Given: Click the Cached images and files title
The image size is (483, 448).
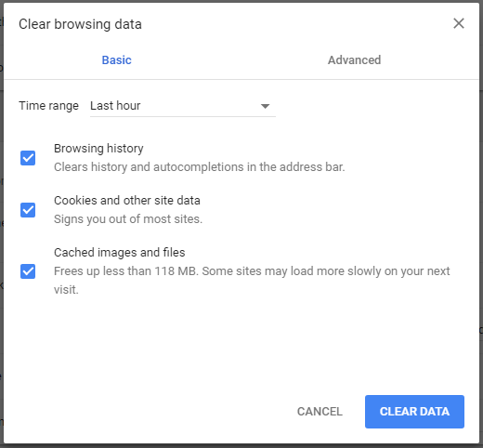Looking at the screenshot, I should pyautogui.click(x=120, y=253).
